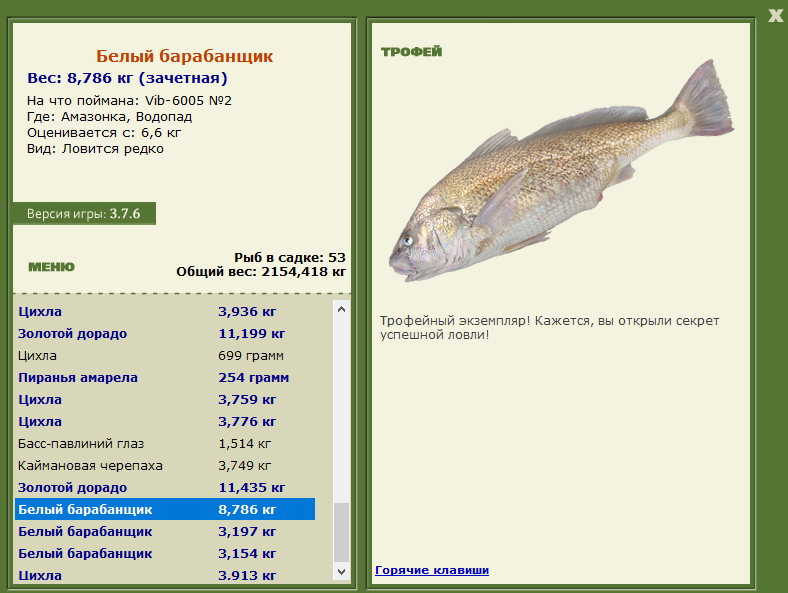This screenshot has height=593, width=788.
Task: Click the Оценивается с: 6,6 кг line
Action: pos(104,133)
